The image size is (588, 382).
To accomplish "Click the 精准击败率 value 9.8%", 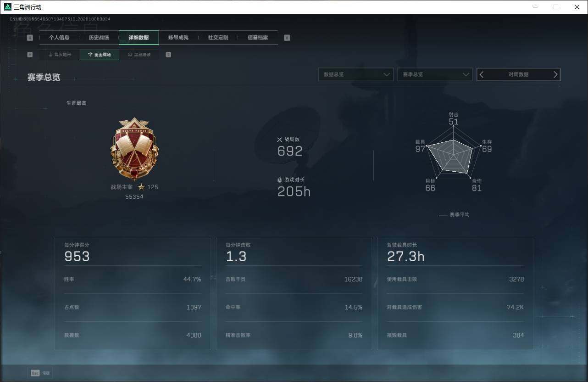I will 355,335.
